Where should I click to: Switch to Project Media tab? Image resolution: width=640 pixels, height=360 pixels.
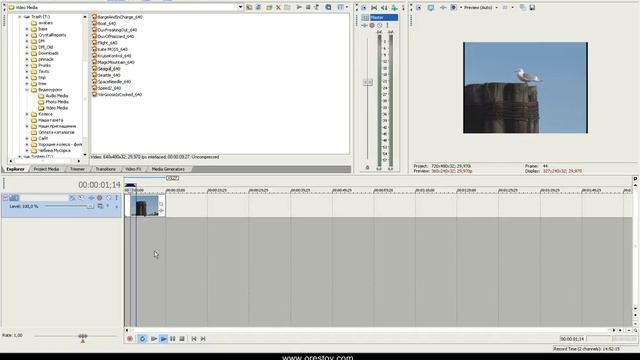point(46,169)
